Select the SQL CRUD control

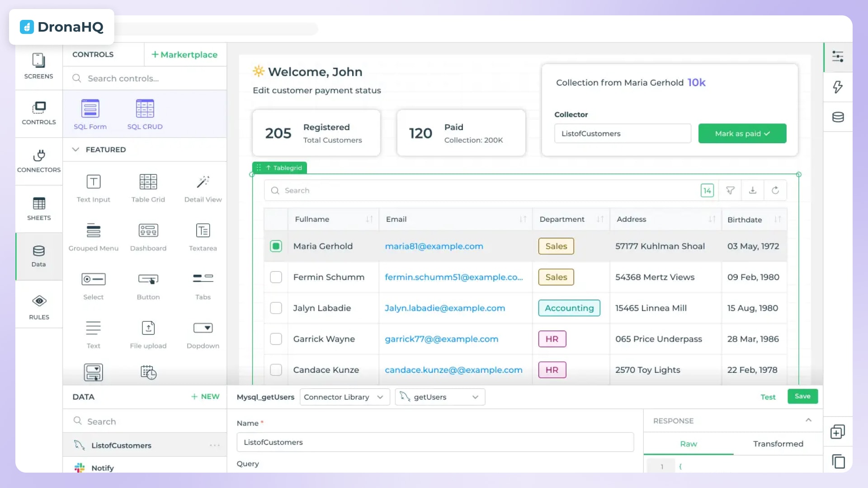[x=145, y=113]
